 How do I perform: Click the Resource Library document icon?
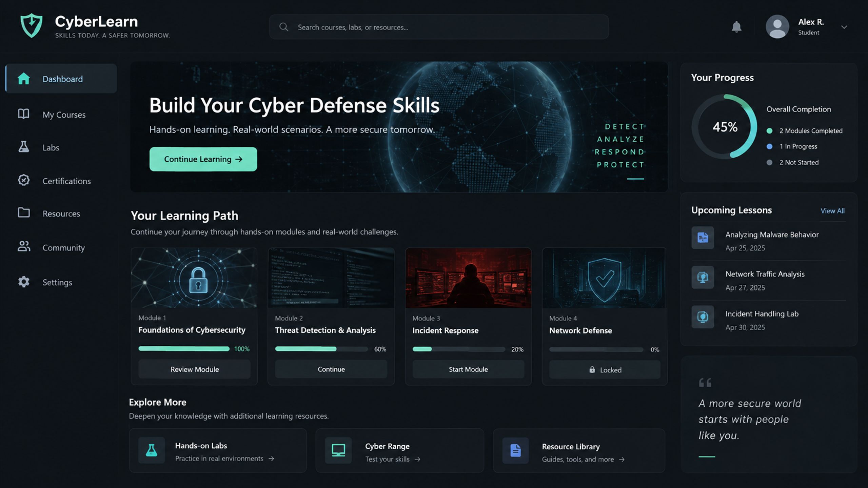click(x=515, y=450)
